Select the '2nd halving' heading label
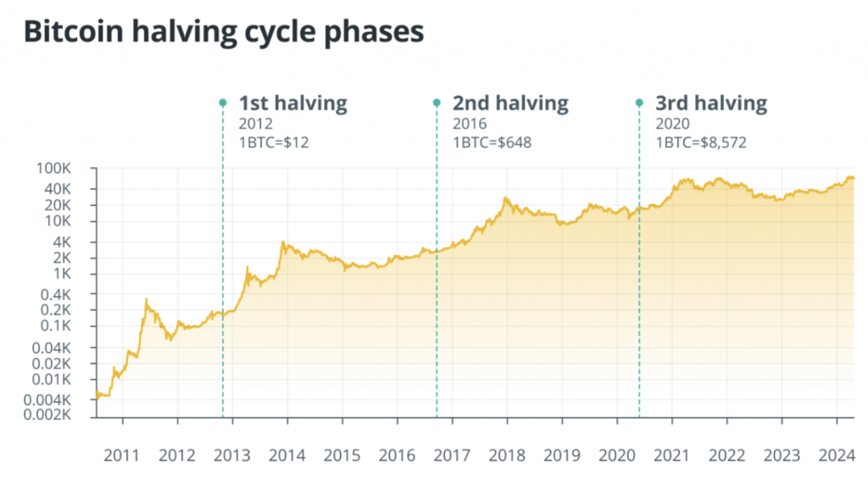868x480 pixels. coord(510,103)
